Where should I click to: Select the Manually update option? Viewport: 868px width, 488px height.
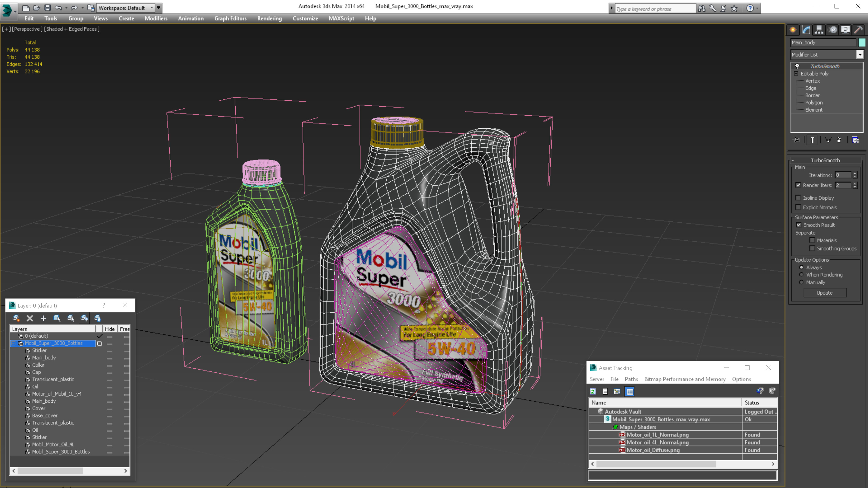801,282
